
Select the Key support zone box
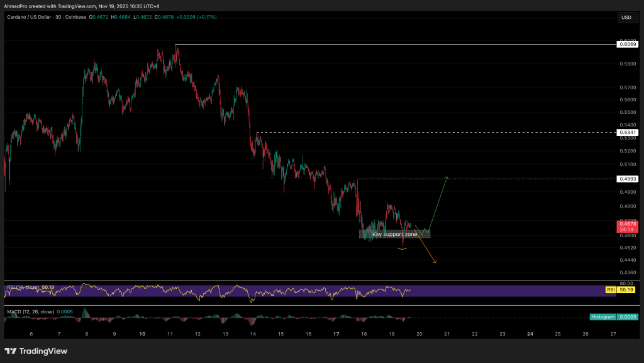pyautogui.click(x=394, y=234)
